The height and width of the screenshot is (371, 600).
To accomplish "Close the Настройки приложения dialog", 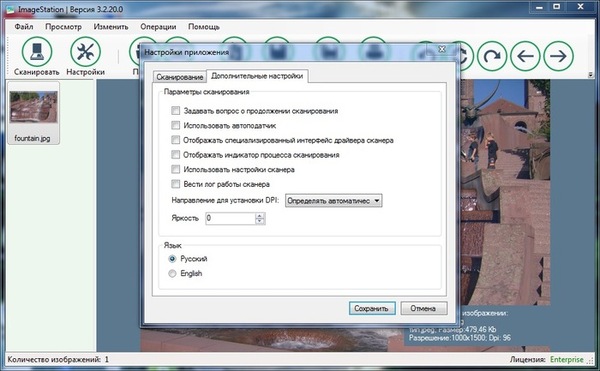I will (x=442, y=49).
